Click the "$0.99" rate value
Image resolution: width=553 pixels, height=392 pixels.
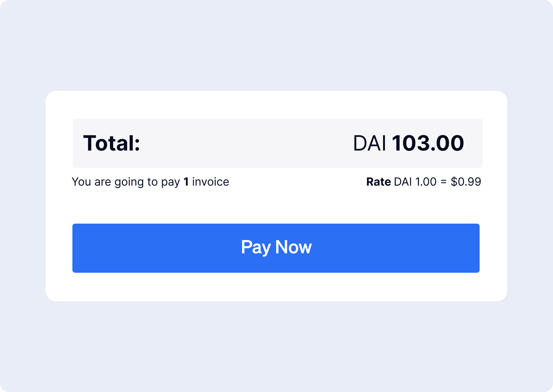tap(466, 182)
